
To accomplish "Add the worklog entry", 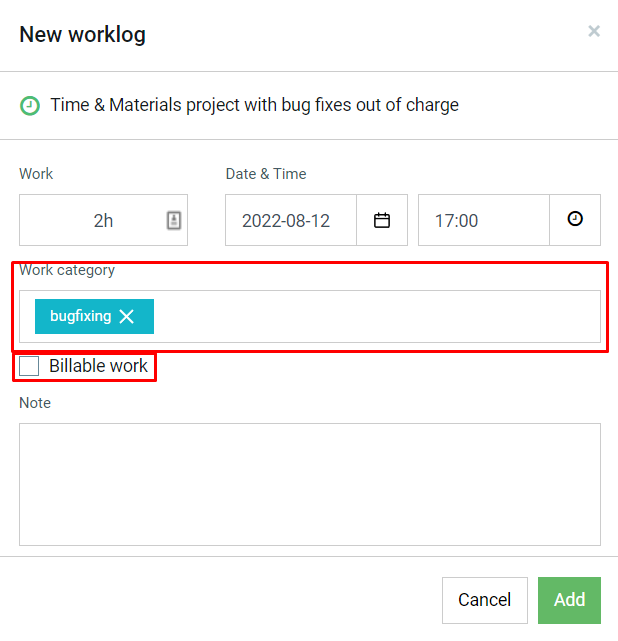I will [x=569, y=600].
